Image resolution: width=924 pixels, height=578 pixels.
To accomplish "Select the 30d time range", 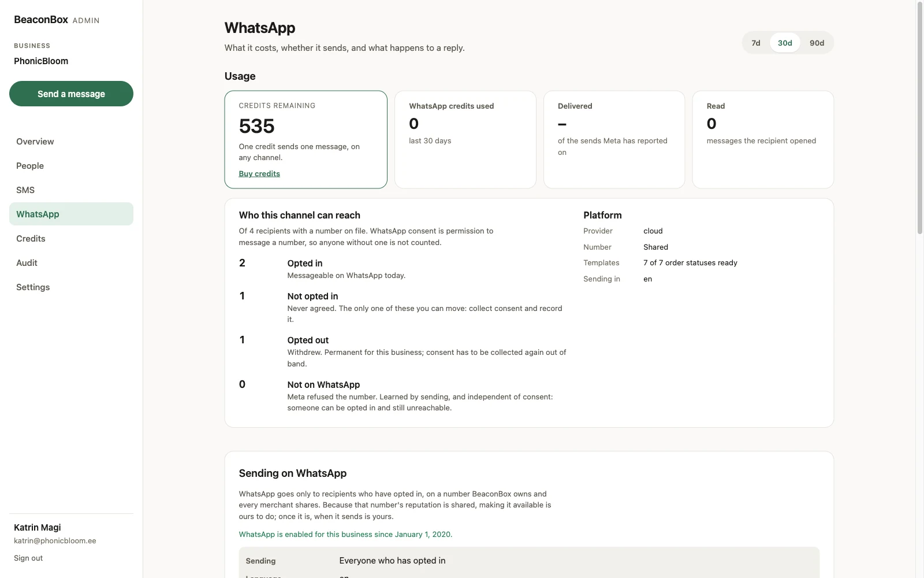I will [785, 43].
